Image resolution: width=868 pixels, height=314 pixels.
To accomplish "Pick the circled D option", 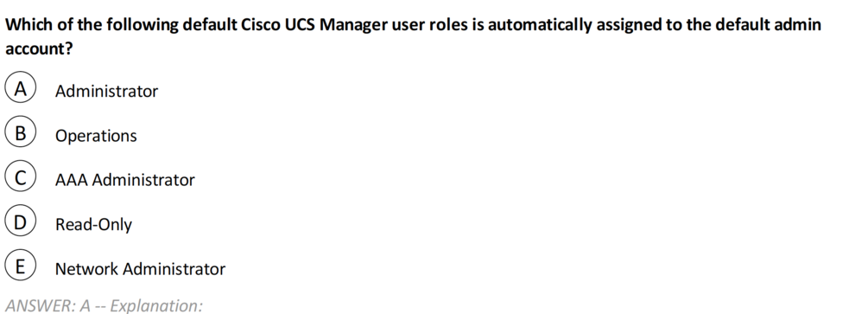I will click(x=21, y=223).
